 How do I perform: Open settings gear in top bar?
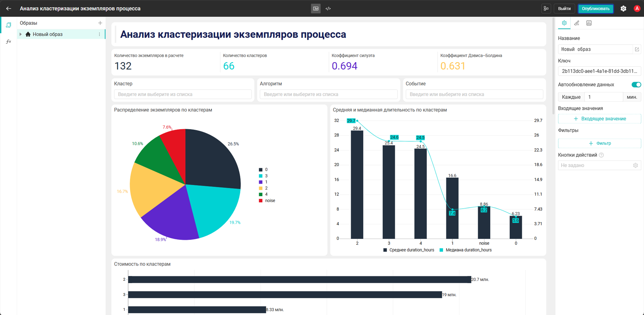[x=623, y=9]
